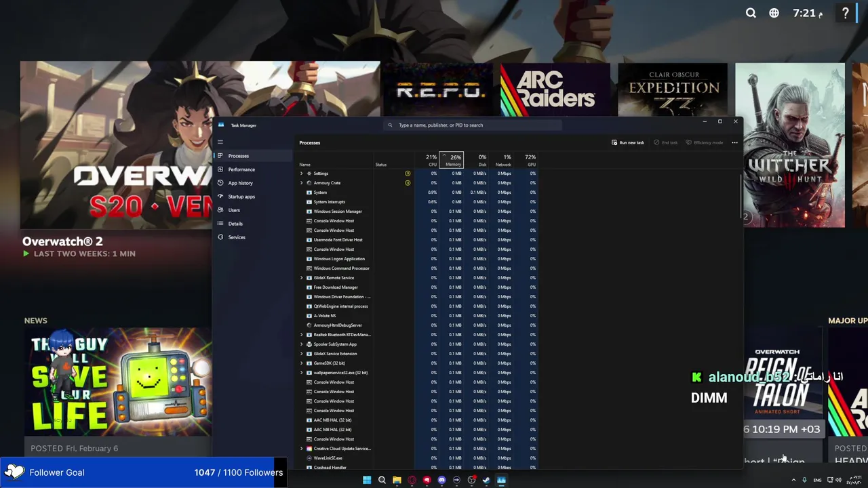Select the Expedition 33 game tile
Image resolution: width=868 pixels, height=488 pixels.
point(673,91)
